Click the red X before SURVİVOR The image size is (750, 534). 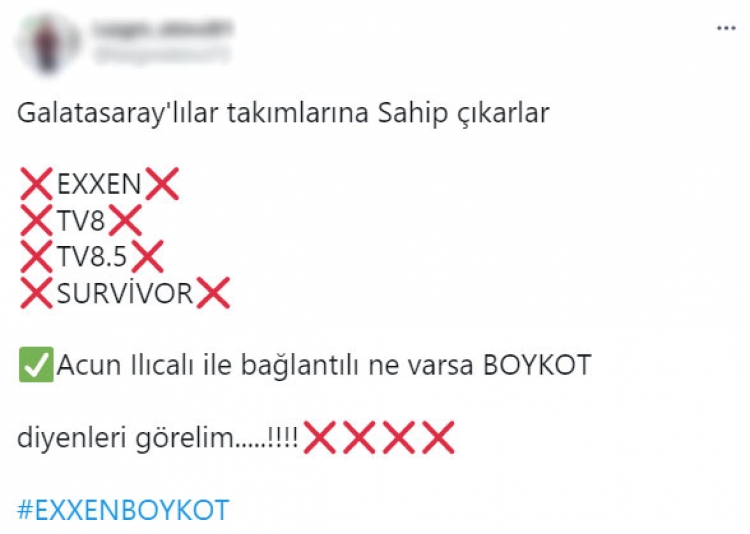(36, 293)
